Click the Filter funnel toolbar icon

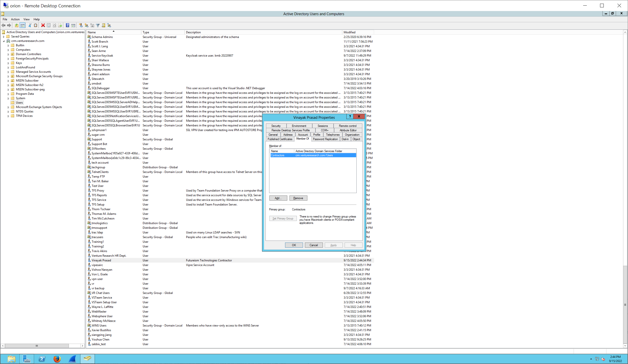[98, 25]
